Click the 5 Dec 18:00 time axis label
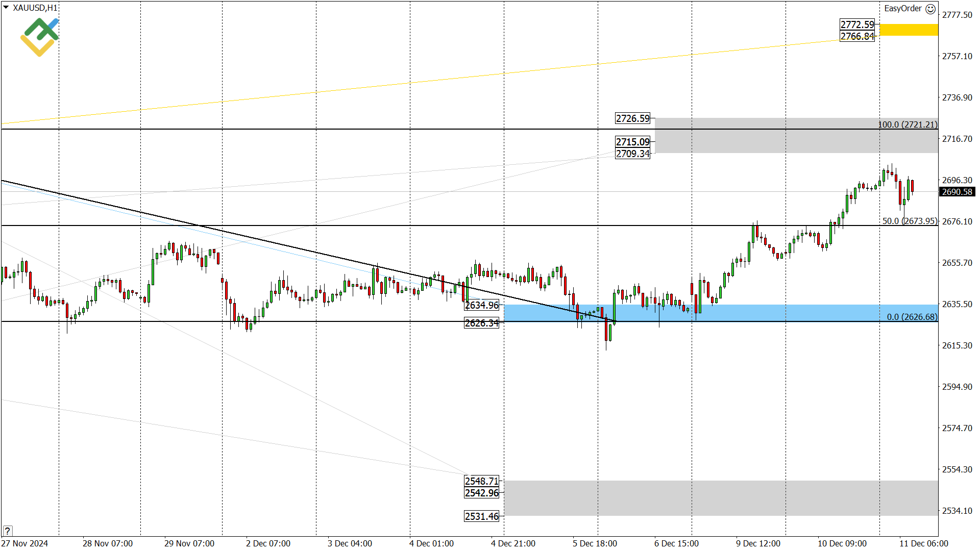The width and height of the screenshot is (980, 551). (594, 543)
